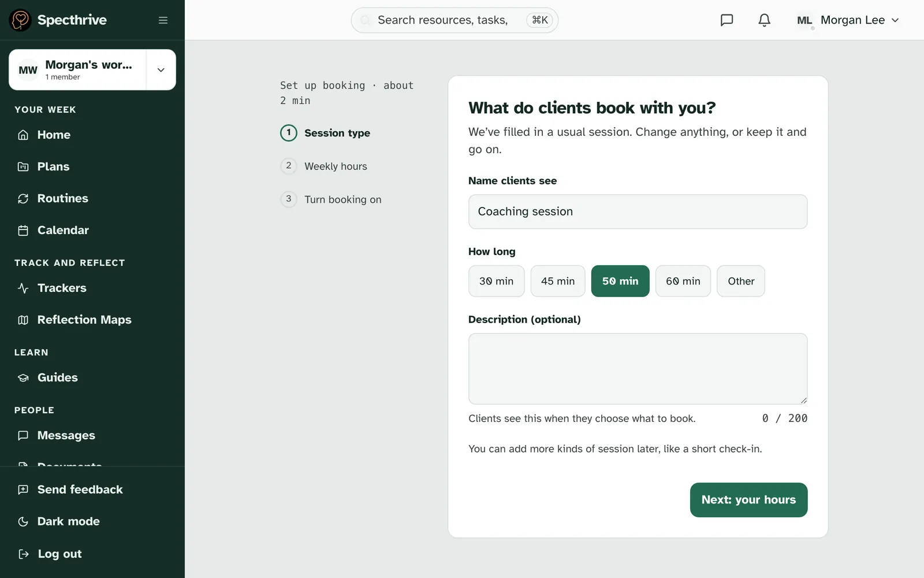Toggle Dark mode

click(x=92, y=521)
